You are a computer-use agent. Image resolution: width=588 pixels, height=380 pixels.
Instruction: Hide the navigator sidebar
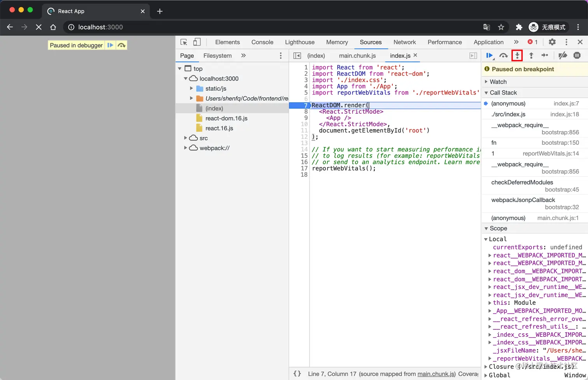click(297, 56)
